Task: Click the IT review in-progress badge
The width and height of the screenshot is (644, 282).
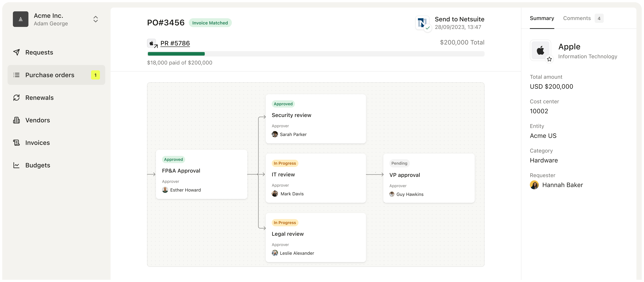Action: click(x=285, y=163)
